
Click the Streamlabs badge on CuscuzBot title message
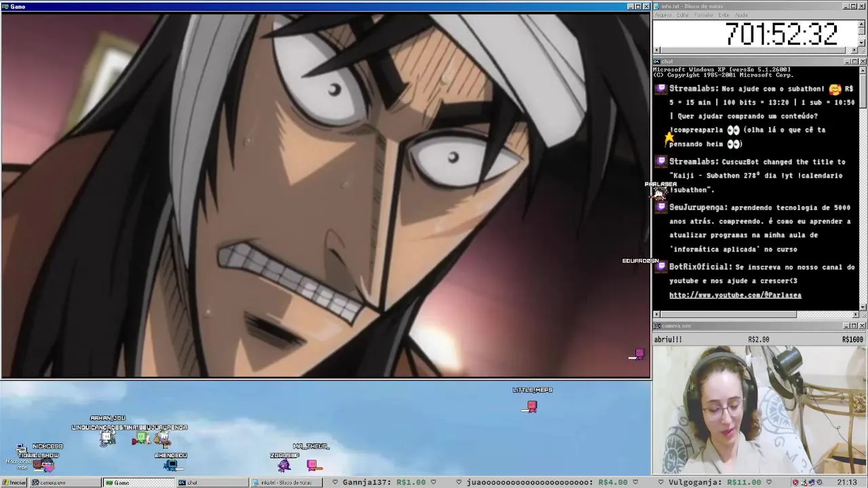[662, 161]
